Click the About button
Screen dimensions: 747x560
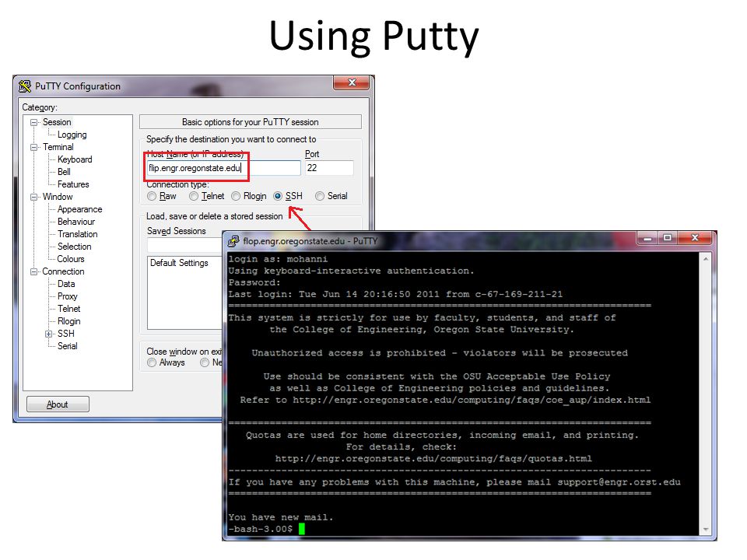tap(58, 404)
